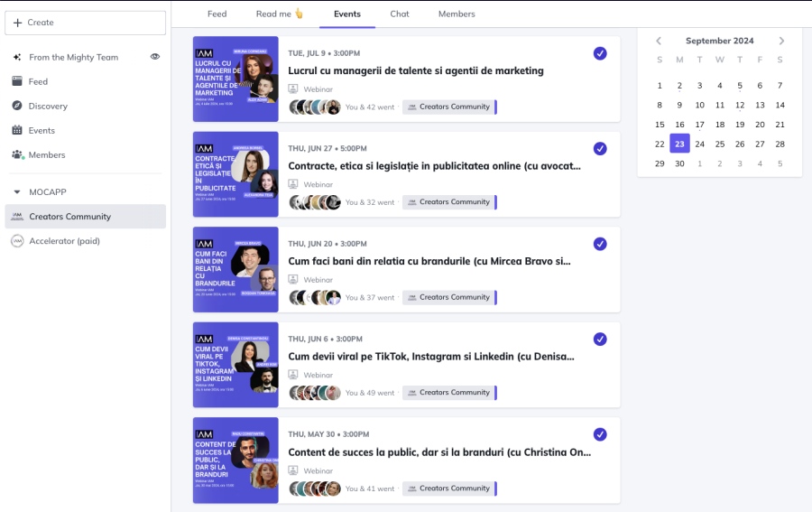Click the sparkle icon beside From the Mighty Team
Viewport: 812px width, 512px height.
[17, 57]
